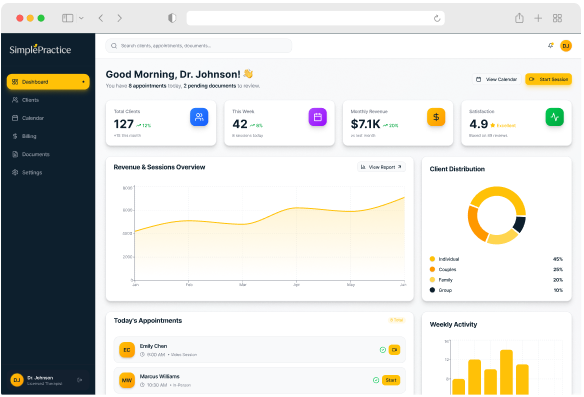The image size is (584, 397).
Task: Click the Couples legend color dot
Action: point(432,269)
